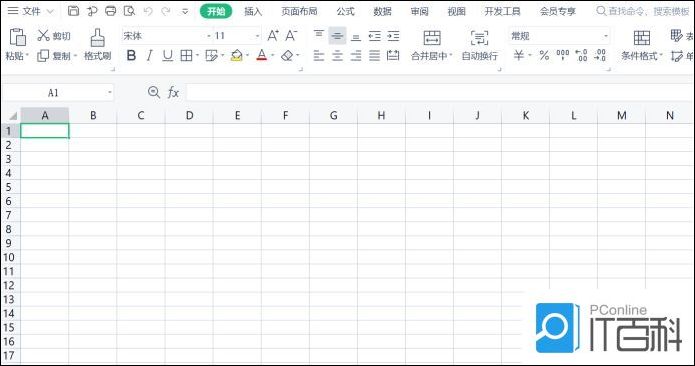Click the command search box

[x=644, y=11]
